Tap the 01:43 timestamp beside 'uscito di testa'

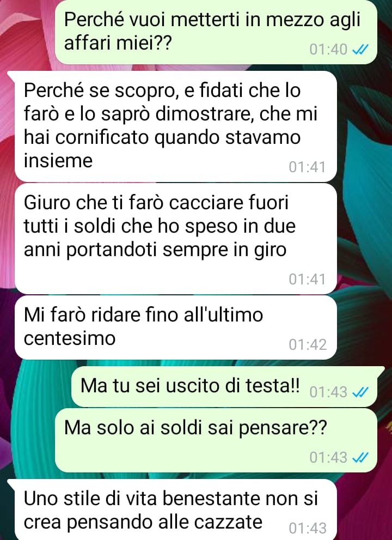(x=328, y=392)
